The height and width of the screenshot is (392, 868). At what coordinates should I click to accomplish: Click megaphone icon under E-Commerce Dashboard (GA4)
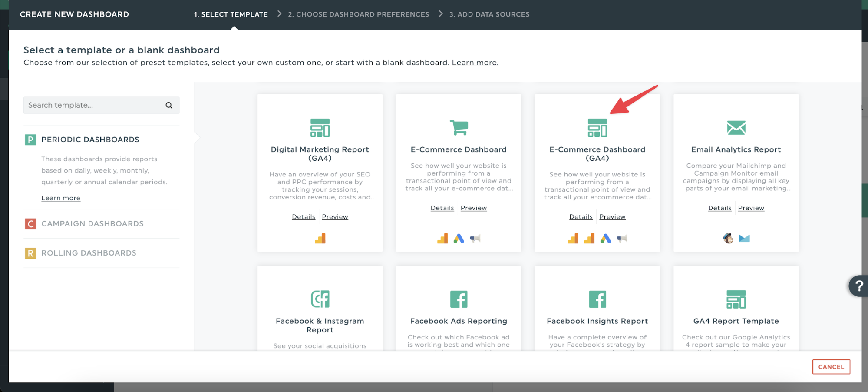tap(622, 238)
